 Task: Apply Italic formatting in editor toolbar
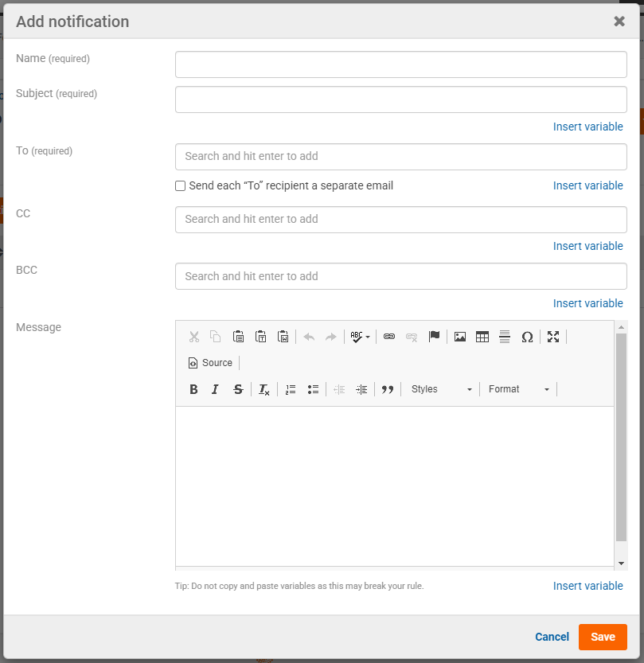(215, 389)
